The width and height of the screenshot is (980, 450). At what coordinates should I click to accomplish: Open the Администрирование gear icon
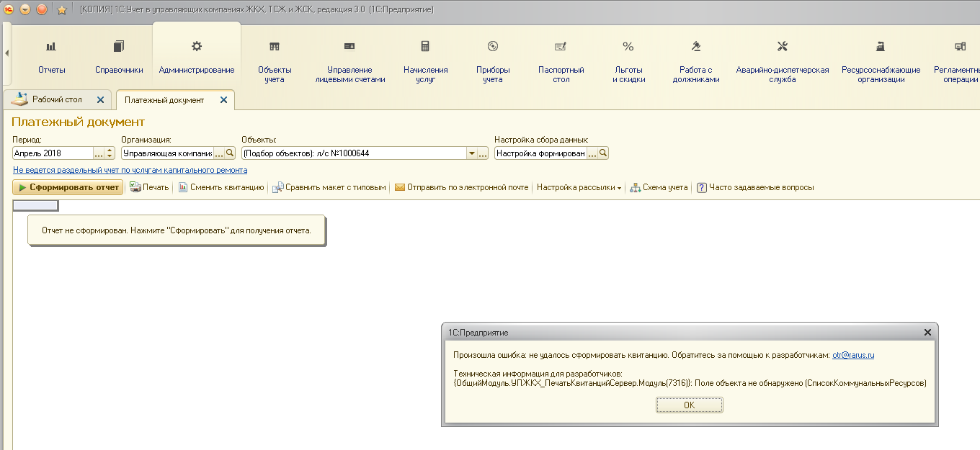tap(197, 47)
